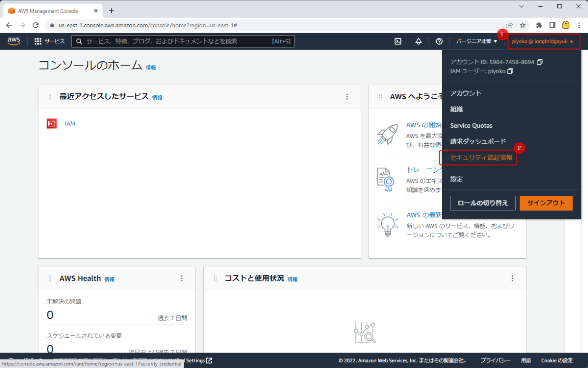Grab the コストと使用状況 widget drag handle
588x368 pixels.
[215, 279]
